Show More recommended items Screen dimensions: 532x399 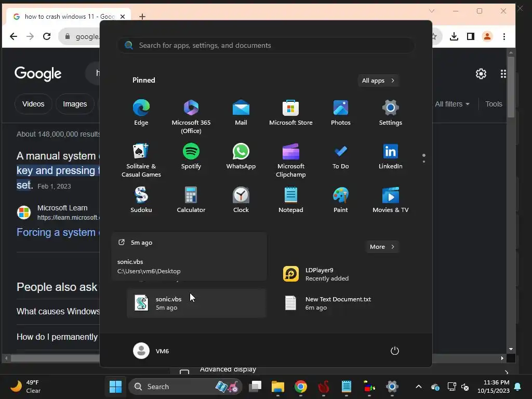382,247
